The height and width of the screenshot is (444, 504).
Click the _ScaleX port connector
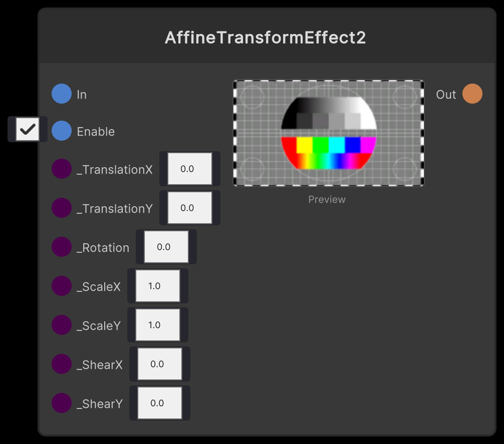tap(61, 286)
